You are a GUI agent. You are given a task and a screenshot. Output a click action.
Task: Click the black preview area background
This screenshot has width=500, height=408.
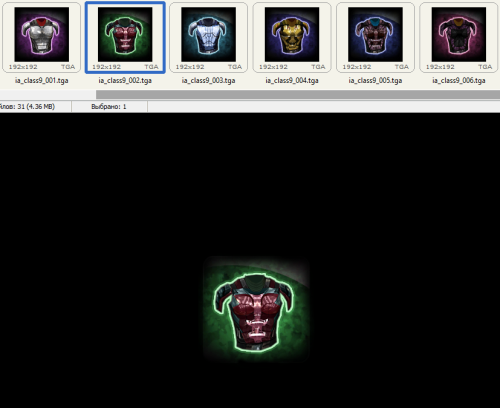click(100, 233)
